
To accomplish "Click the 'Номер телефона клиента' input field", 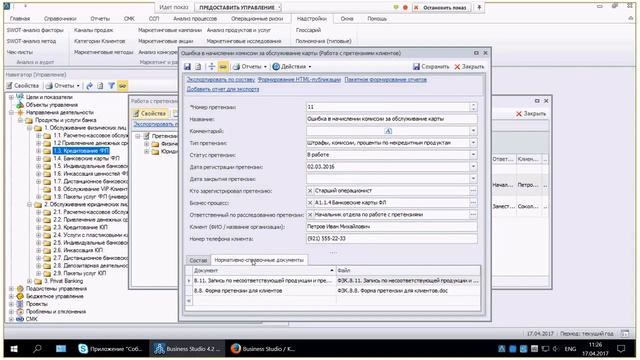I will [391, 238].
